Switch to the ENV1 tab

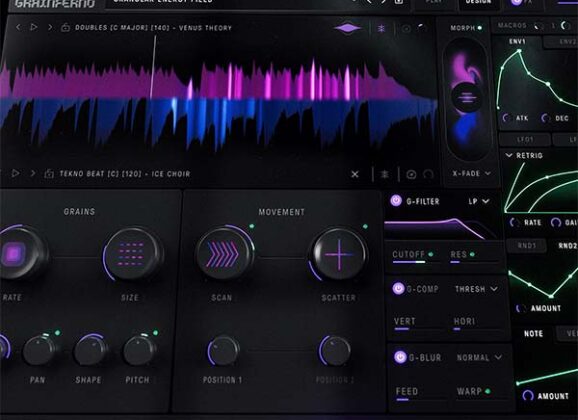[x=517, y=41]
